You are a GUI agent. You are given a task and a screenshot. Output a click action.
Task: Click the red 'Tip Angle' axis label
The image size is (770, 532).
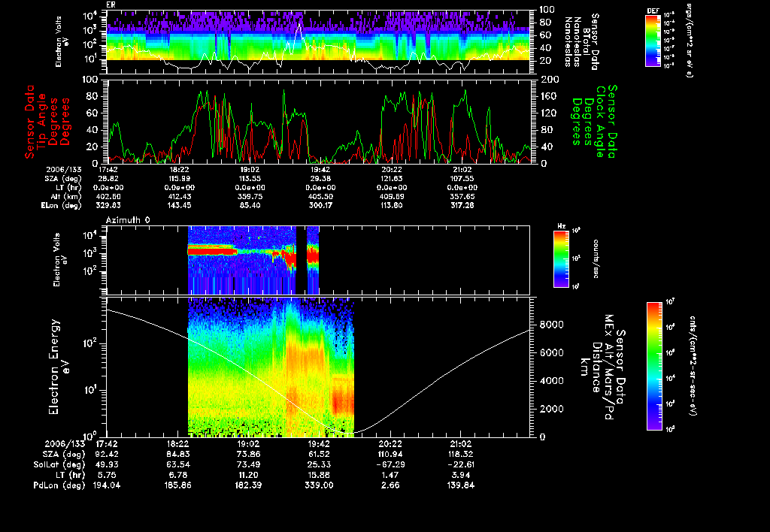(42, 122)
